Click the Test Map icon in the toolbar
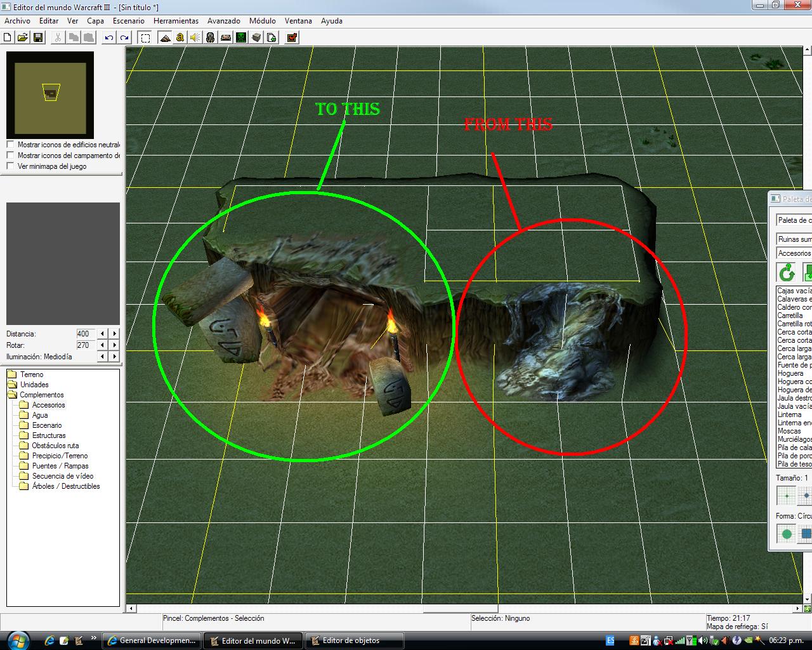Screen dimensions: 812x650 click(x=292, y=37)
